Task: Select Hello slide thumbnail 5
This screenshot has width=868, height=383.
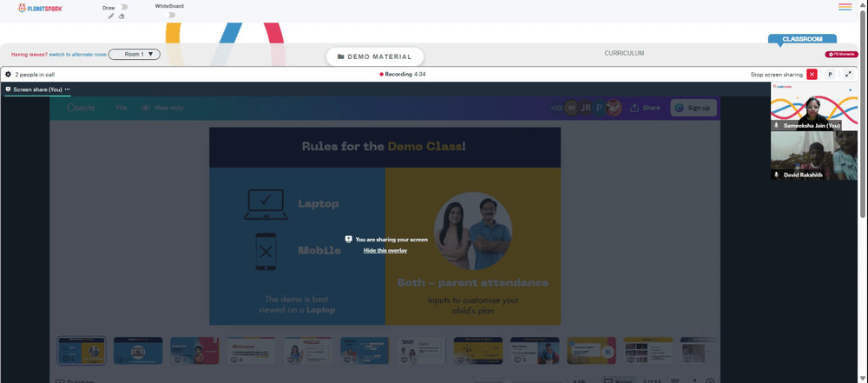Action: pos(308,350)
